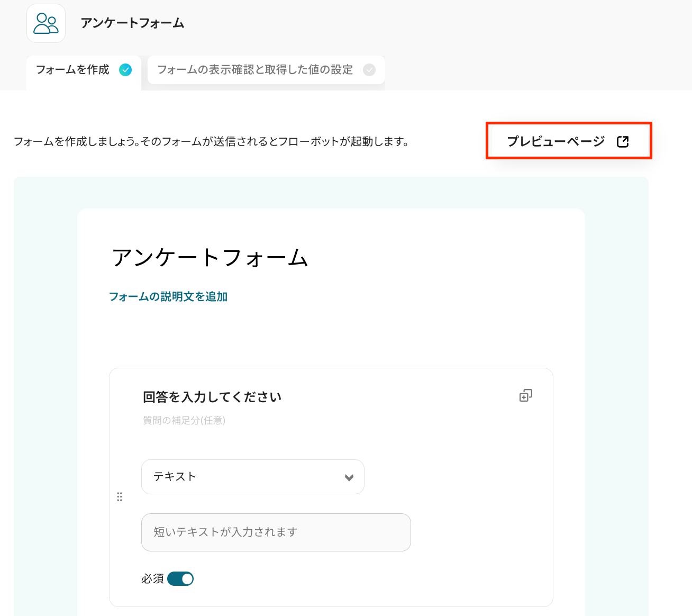Open the プレビューページ button

point(557,141)
